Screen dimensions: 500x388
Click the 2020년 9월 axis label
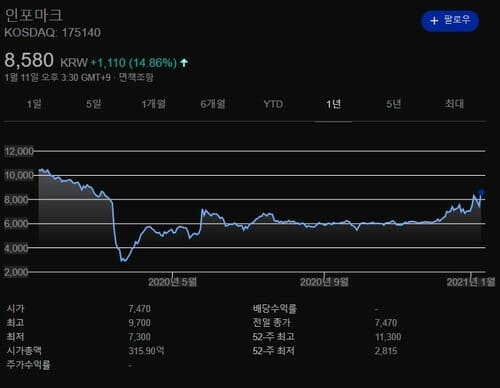(324, 282)
